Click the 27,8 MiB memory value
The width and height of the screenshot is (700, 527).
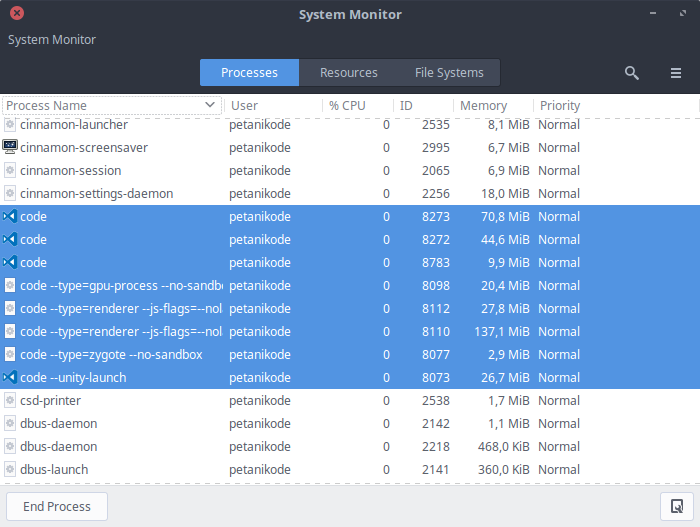[505, 309]
